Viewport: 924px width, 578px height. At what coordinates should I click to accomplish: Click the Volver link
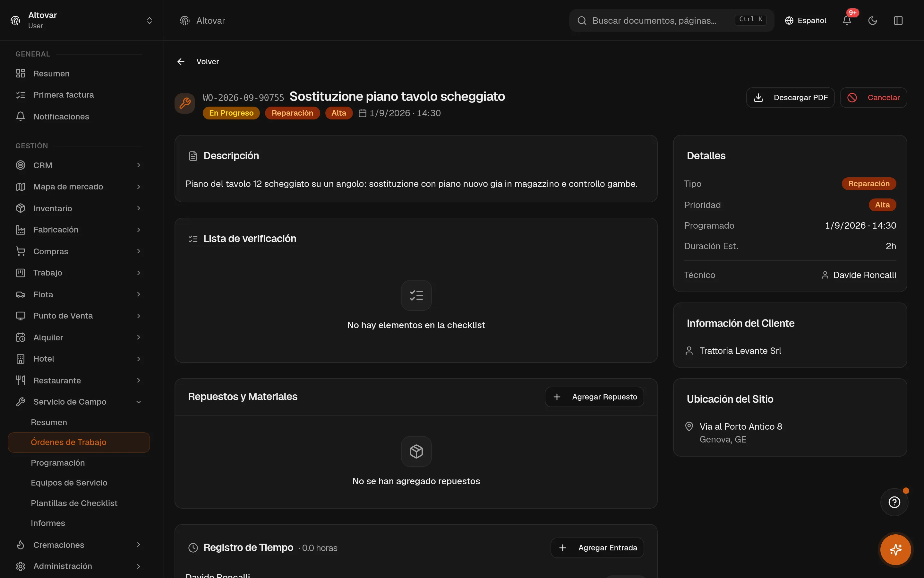pos(207,62)
